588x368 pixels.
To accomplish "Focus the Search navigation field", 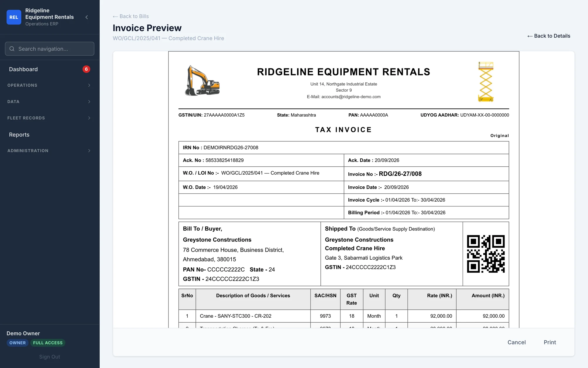I will point(50,49).
